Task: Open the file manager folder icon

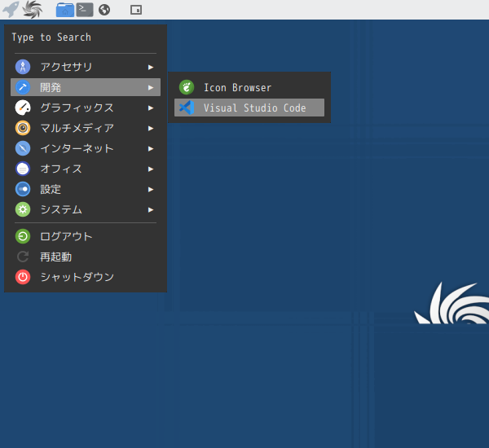Action: tap(65, 10)
